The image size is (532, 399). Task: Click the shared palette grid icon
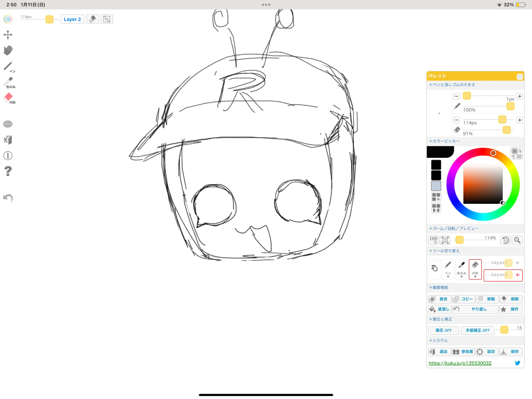click(x=436, y=208)
